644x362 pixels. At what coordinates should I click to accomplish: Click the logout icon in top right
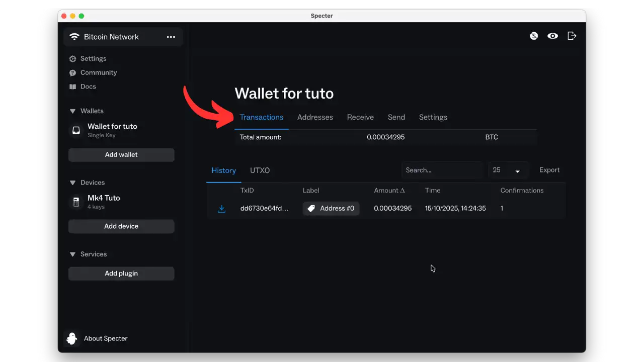(x=572, y=36)
